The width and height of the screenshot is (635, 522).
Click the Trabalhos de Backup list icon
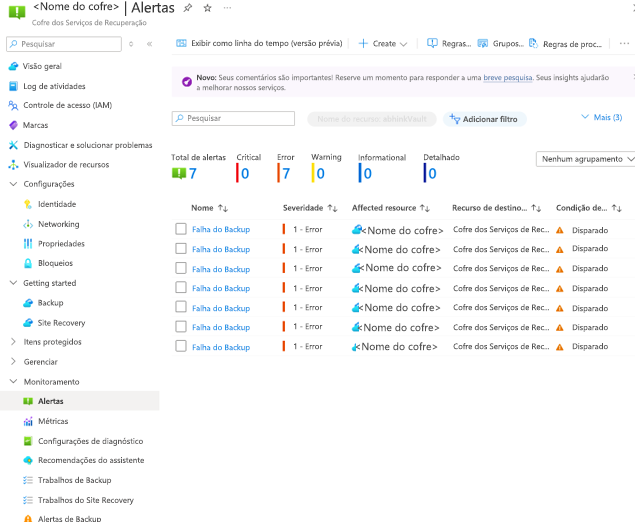click(x=28, y=480)
